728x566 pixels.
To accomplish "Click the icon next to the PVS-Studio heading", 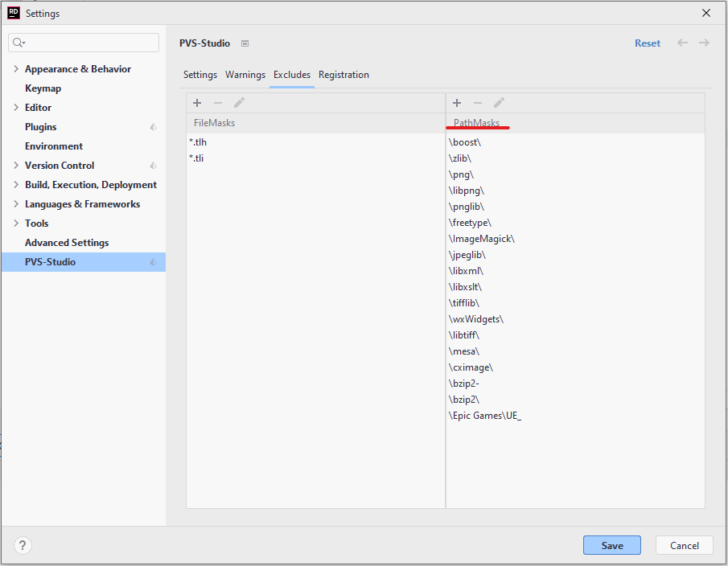I will pos(246,43).
